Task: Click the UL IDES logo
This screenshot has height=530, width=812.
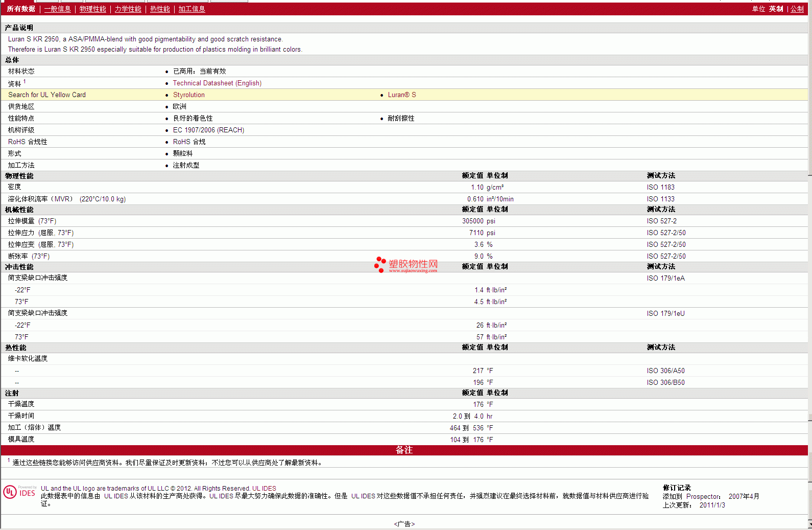Action: 19,492
